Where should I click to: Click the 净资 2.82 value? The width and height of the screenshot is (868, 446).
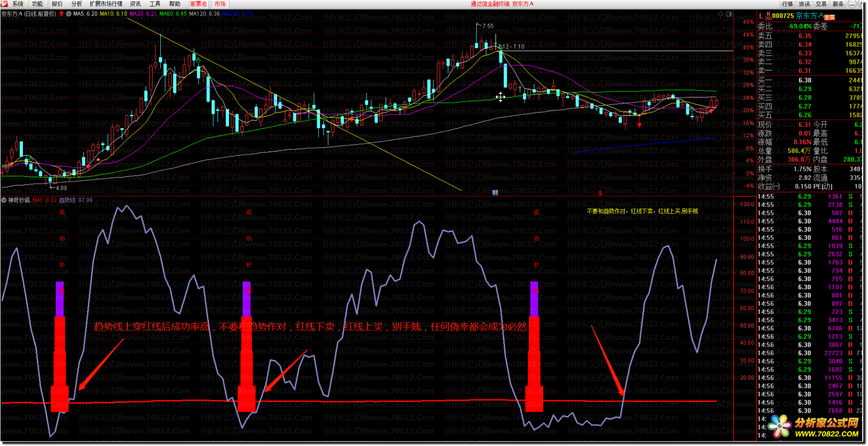coord(805,177)
